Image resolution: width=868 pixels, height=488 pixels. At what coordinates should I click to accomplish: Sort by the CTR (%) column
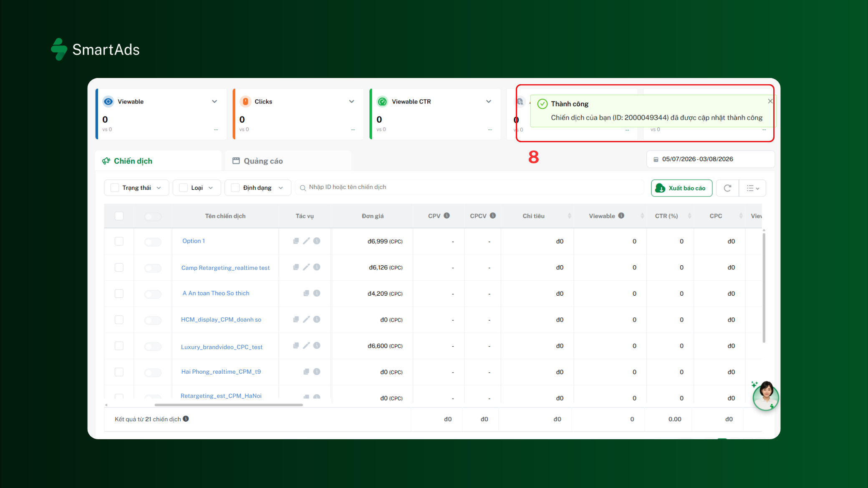689,216
